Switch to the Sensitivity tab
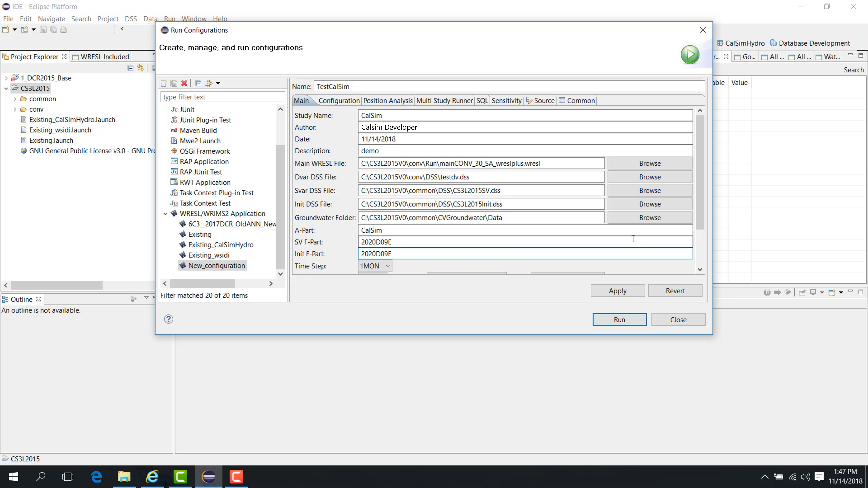 [506, 101]
